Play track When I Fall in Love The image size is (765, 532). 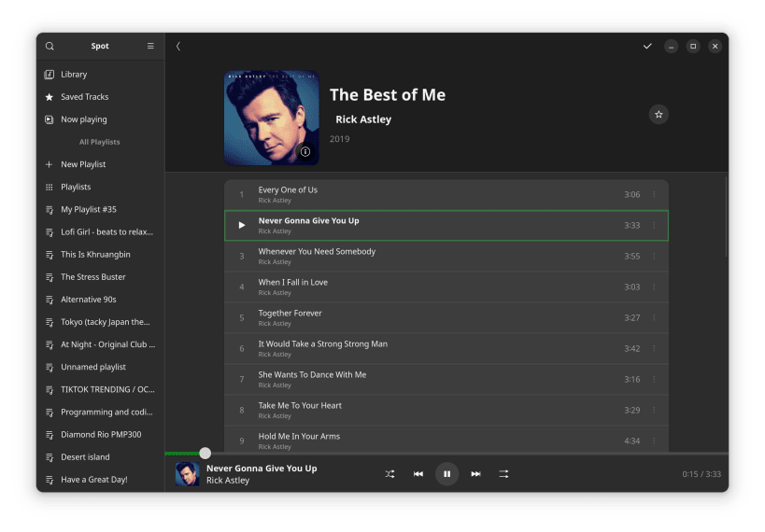tap(446, 287)
